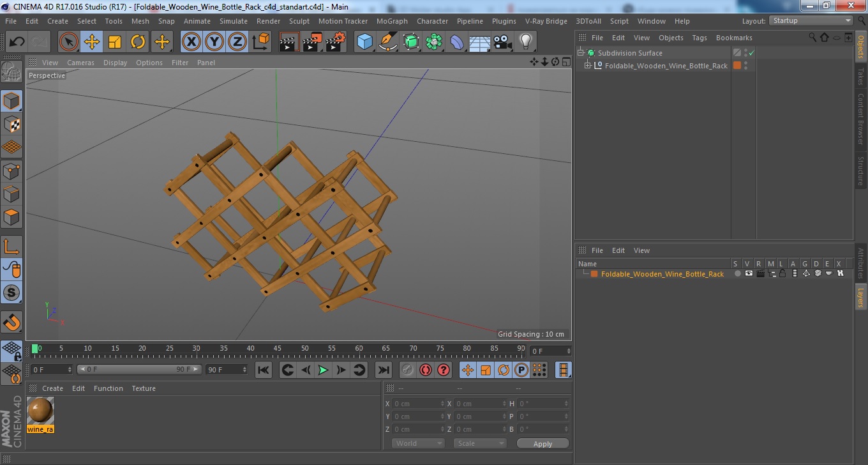Click the Camera object icon
The image size is (868, 465).
tap(502, 42)
